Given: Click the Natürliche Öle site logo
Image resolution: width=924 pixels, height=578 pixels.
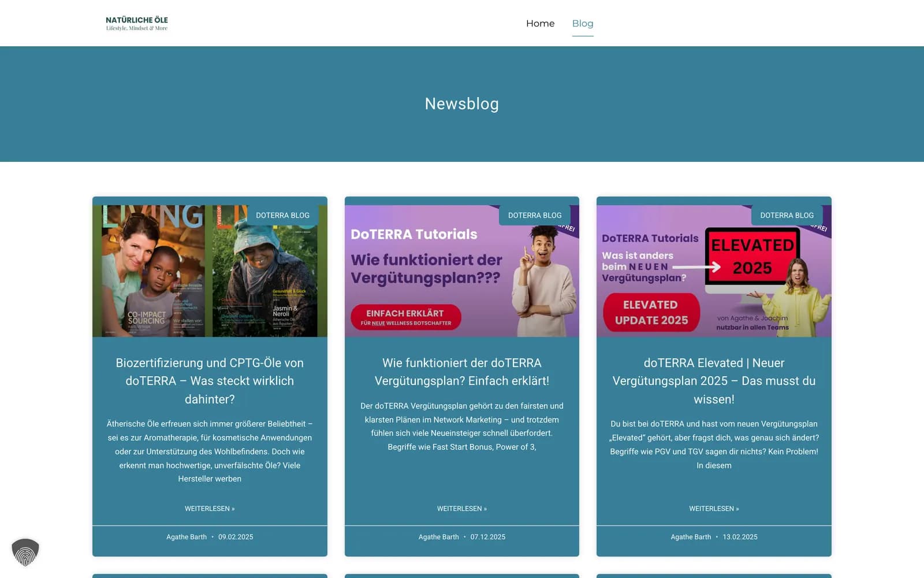Looking at the screenshot, I should 137,23.
